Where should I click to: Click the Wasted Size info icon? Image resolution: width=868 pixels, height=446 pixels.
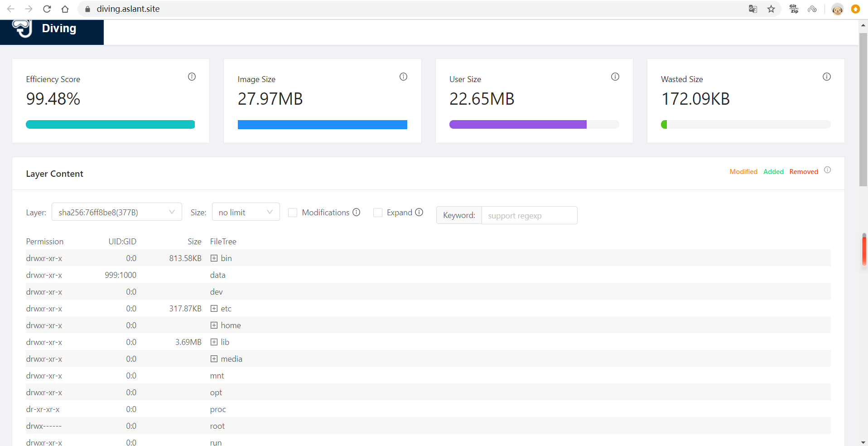(x=826, y=77)
